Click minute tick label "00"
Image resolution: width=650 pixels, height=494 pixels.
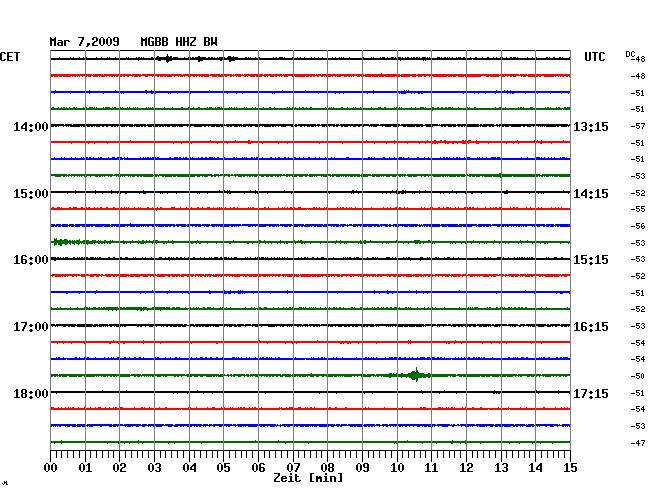[51, 468]
